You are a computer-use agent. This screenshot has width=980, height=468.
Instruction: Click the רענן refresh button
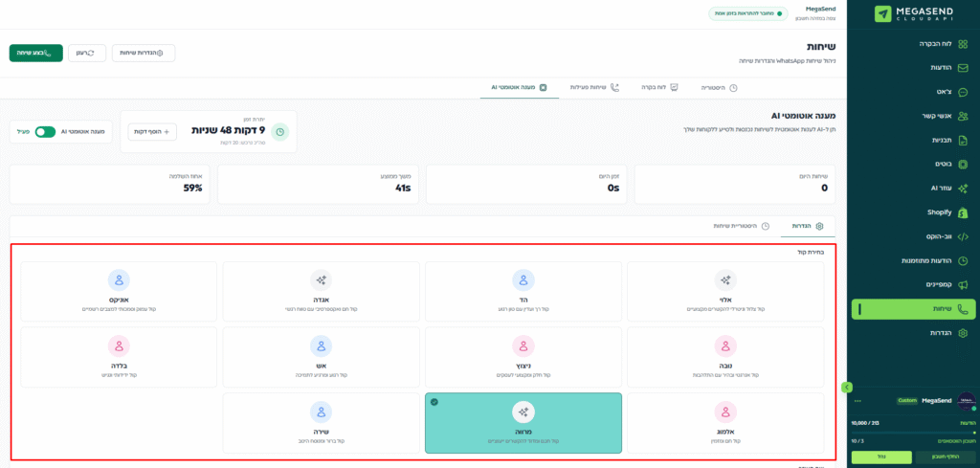tap(86, 53)
